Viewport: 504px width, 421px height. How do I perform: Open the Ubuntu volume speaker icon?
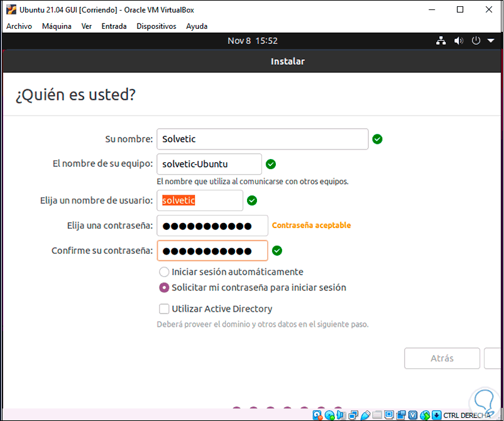tap(458, 41)
